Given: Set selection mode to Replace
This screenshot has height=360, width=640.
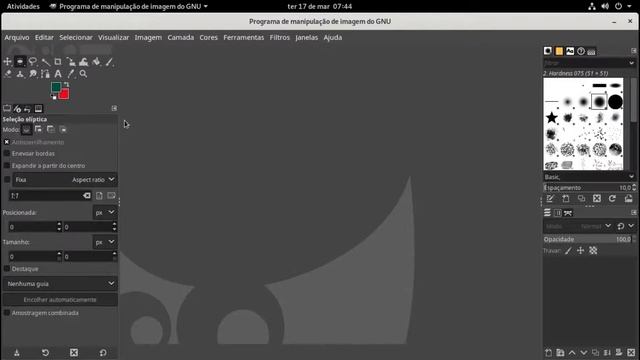Looking at the screenshot, I should point(27,130).
